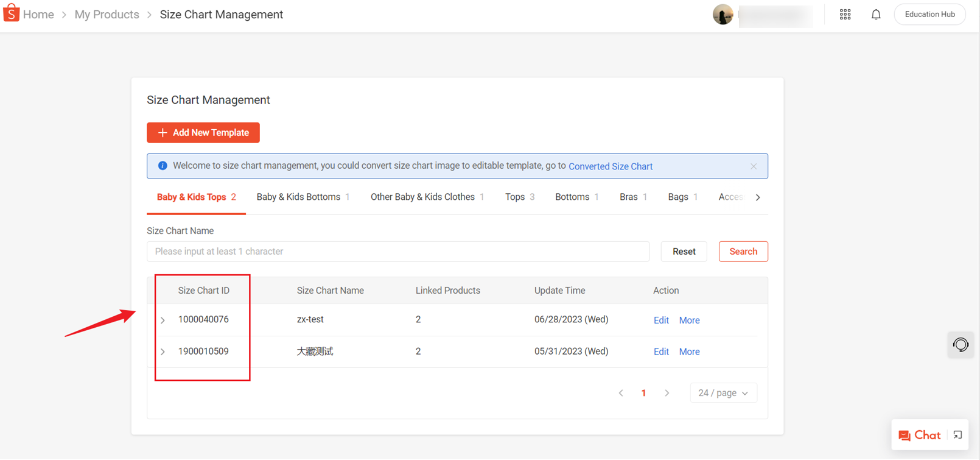Go to My Products breadcrumb

[107, 15]
